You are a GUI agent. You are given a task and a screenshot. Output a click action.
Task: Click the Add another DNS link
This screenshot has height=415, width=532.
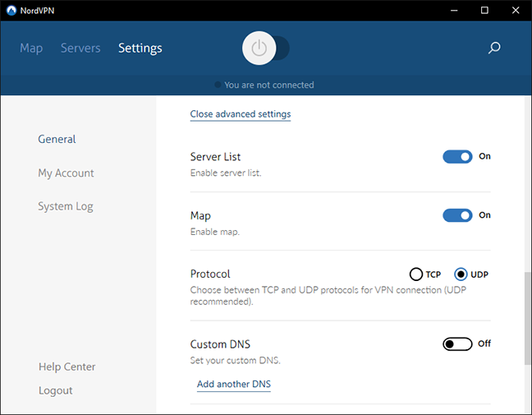(x=234, y=384)
